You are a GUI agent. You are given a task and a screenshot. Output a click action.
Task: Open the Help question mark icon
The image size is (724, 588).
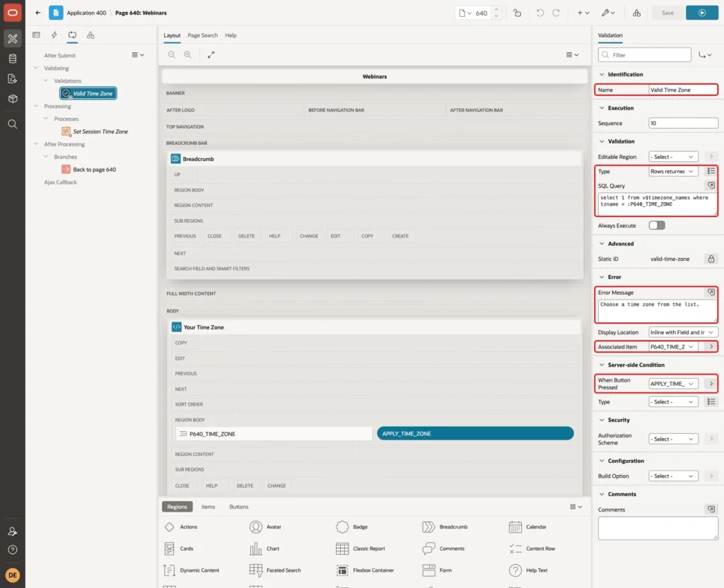(x=13, y=550)
